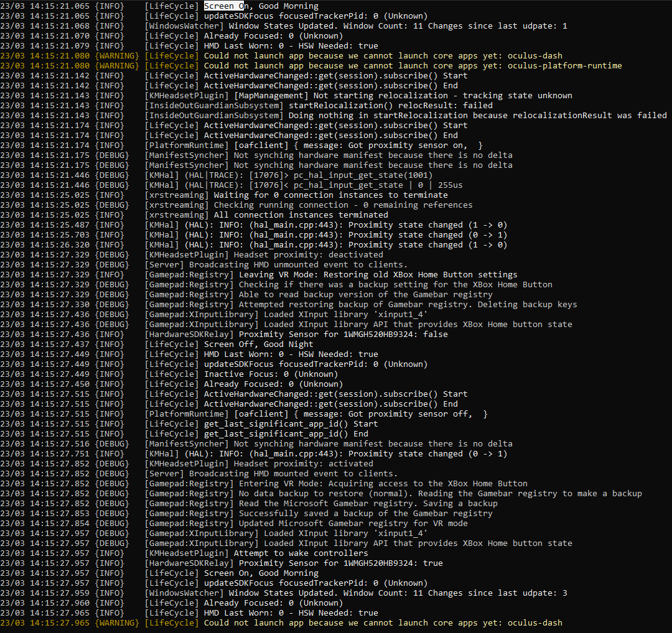The height and width of the screenshot is (633, 672).
Task: Click 'Updated Microsoft Gamebar registry for VR mode'
Action: point(234,523)
